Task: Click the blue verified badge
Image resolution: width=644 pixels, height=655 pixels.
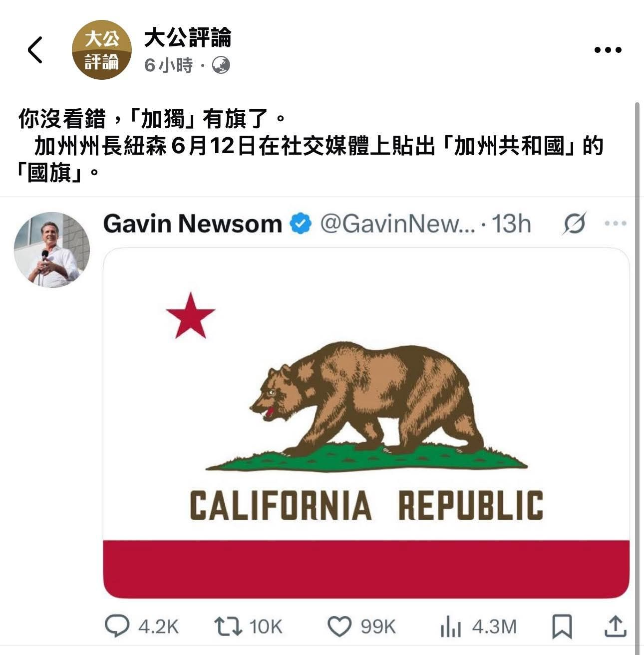Action: click(x=301, y=223)
